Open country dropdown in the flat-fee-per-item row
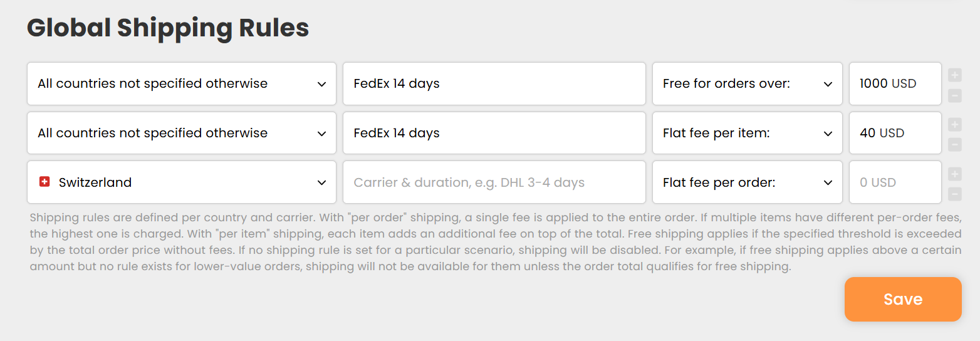980x341 pixels. [x=182, y=134]
